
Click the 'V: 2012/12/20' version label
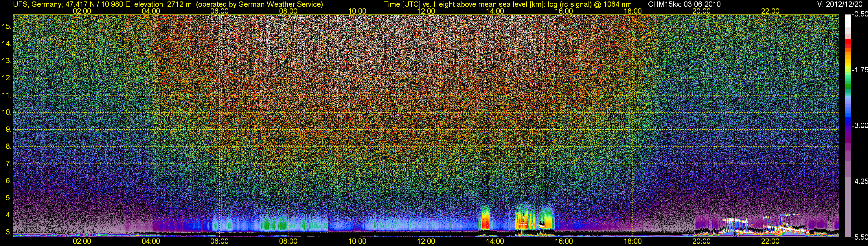pyautogui.click(x=841, y=4)
